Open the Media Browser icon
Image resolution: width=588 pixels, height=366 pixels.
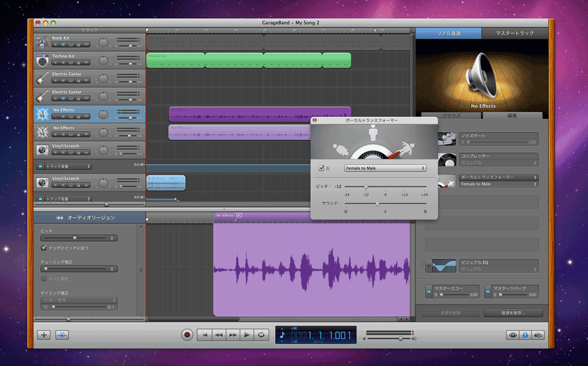(537, 335)
